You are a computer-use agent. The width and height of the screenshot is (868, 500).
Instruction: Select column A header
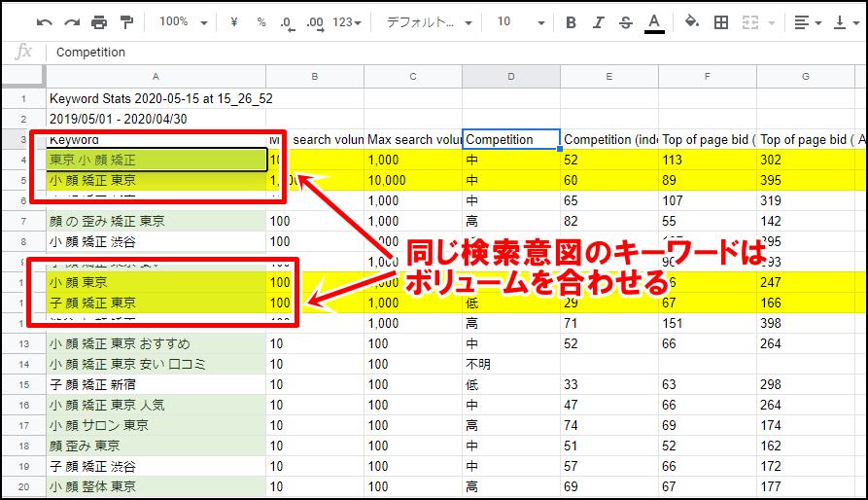coord(156,77)
